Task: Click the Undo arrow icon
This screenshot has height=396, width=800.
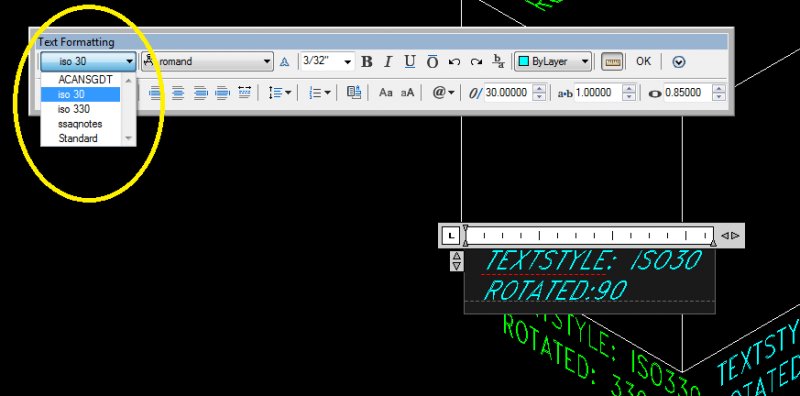Action: (454, 62)
